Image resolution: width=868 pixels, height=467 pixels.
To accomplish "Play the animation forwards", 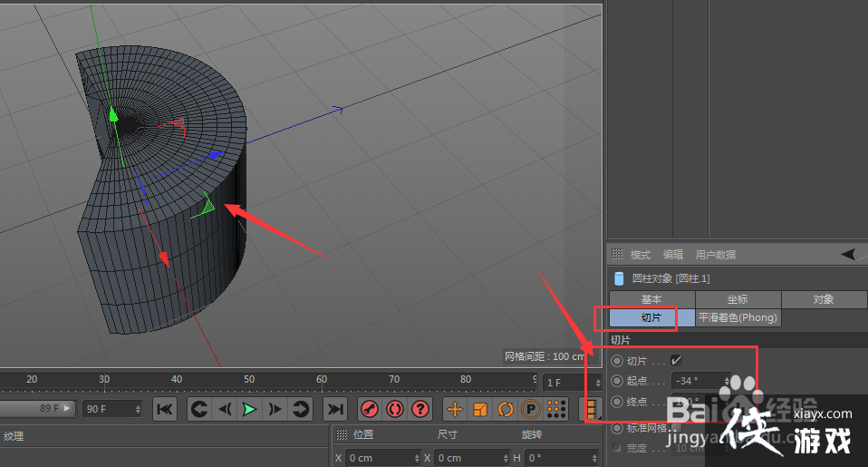I will 250,409.
